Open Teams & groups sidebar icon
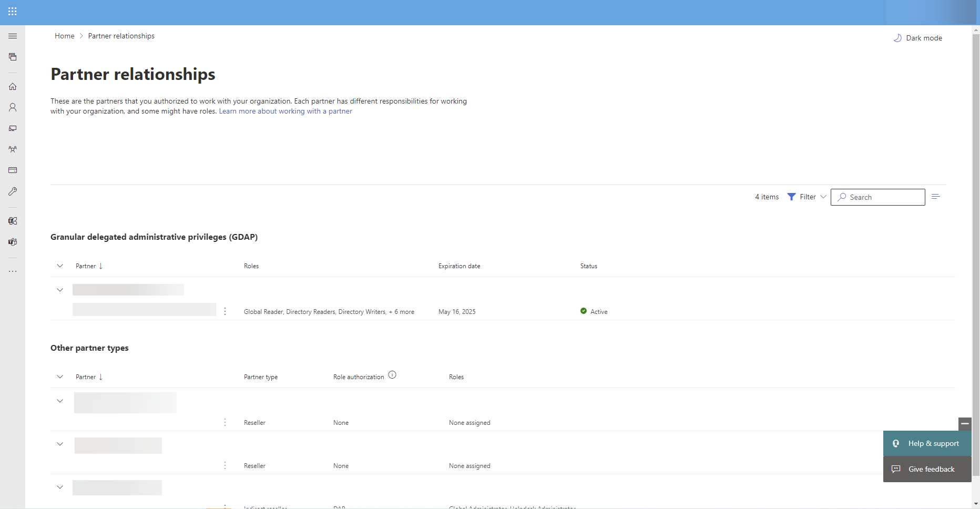 [13, 149]
